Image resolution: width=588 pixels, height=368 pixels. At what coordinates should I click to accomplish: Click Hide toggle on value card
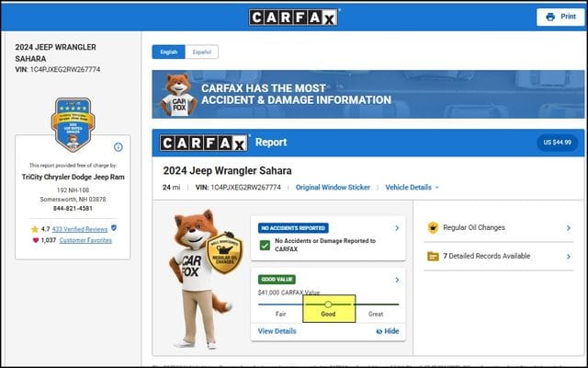[388, 331]
